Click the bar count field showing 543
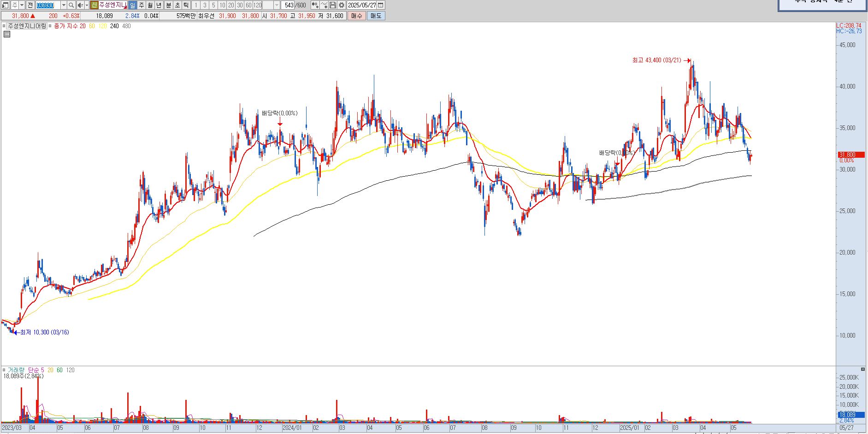 (x=288, y=5)
